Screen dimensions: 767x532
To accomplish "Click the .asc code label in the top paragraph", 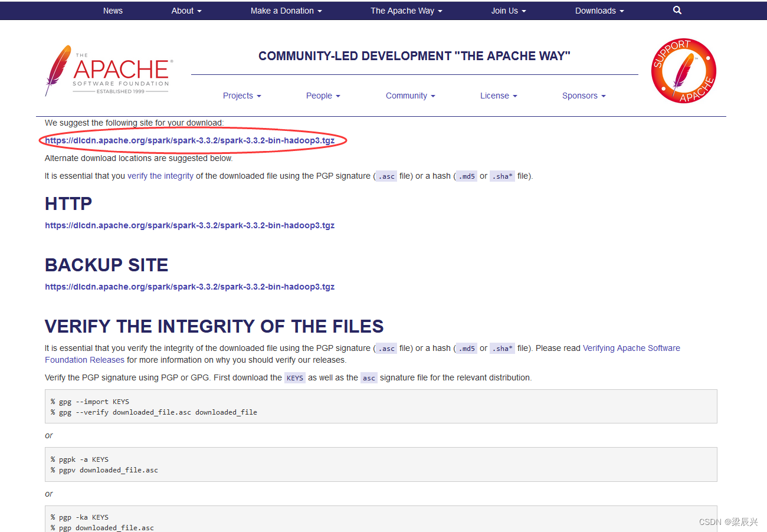I will tap(386, 176).
